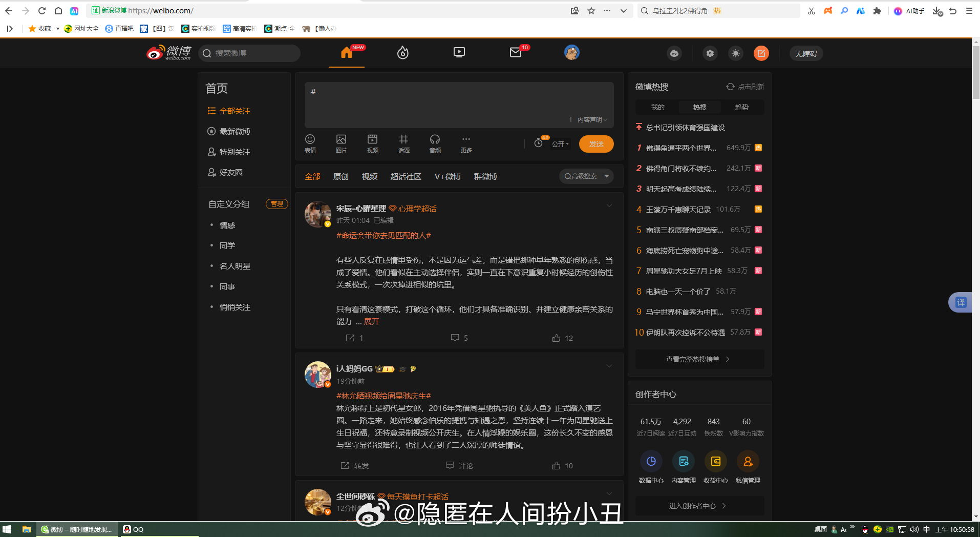This screenshot has height=537, width=980.
Task: Expand the 内容声明 dropdown
Action: [592, 120]
